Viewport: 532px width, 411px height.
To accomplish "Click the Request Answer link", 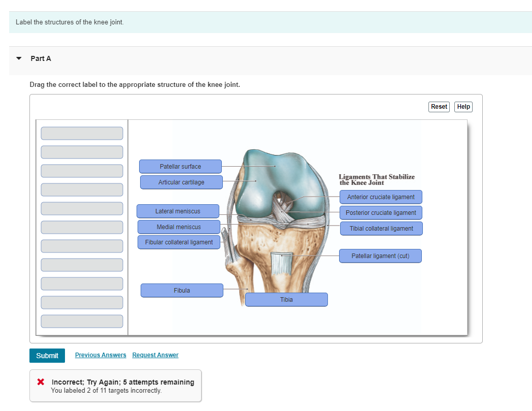I will pos(155,355).
